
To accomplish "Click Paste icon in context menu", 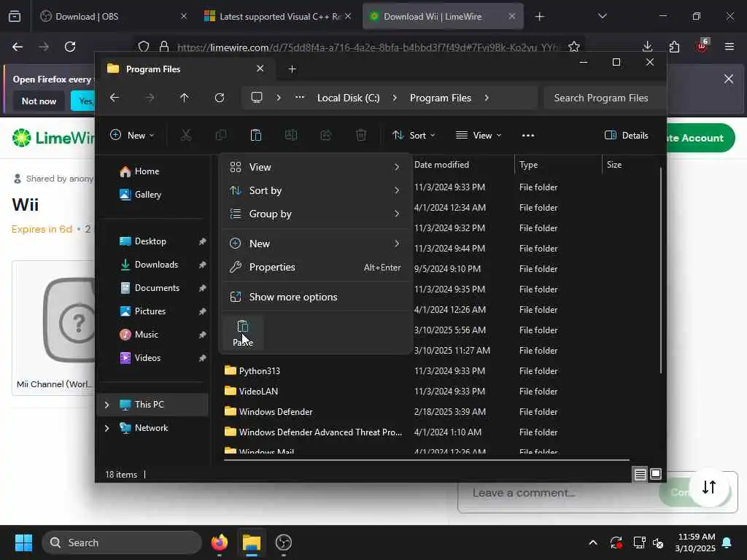I will (x=243, y=332).
